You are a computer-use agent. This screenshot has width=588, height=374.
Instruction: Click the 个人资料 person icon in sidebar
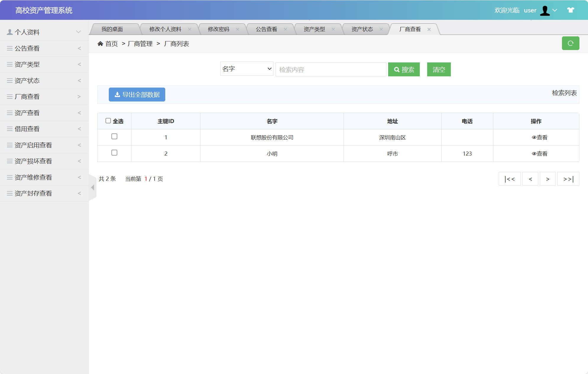(9, 31)
